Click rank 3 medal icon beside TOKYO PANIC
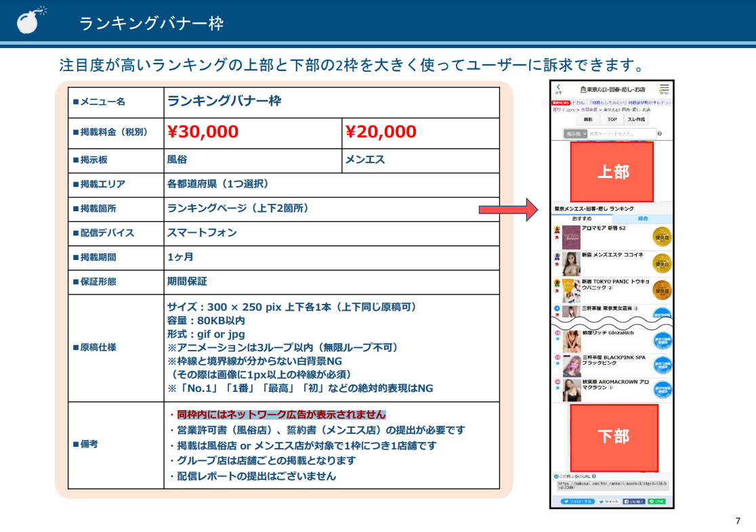Screen dimensions: 756x532 (x=557, y=284)
